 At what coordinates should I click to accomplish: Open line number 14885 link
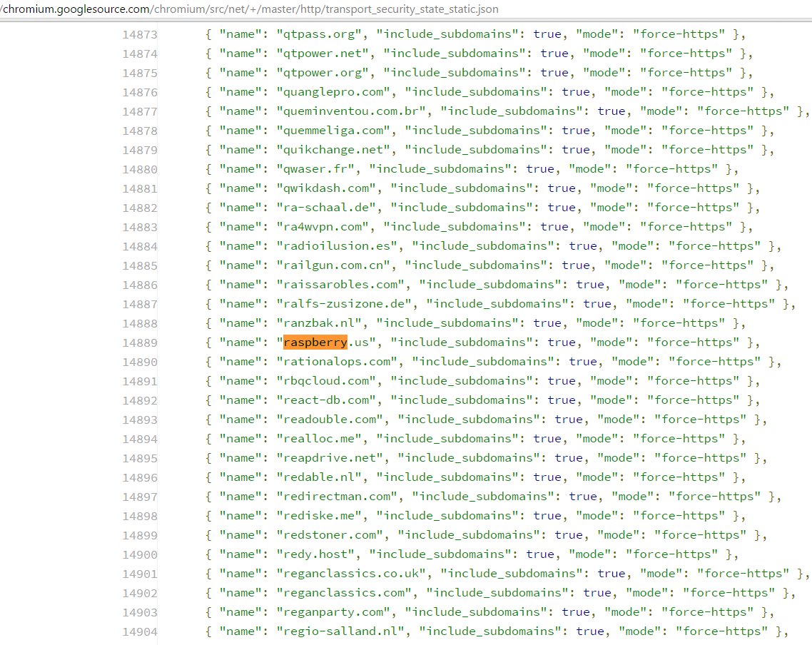pos(140,265)
